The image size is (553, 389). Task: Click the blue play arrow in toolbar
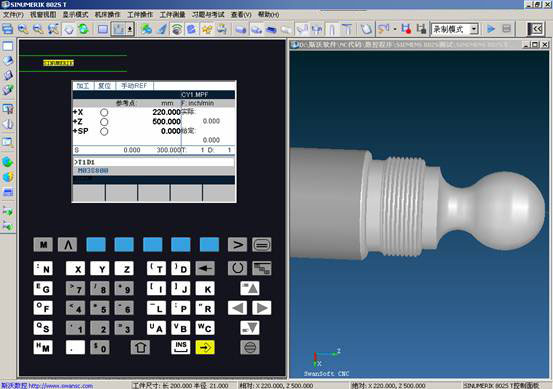491,29
